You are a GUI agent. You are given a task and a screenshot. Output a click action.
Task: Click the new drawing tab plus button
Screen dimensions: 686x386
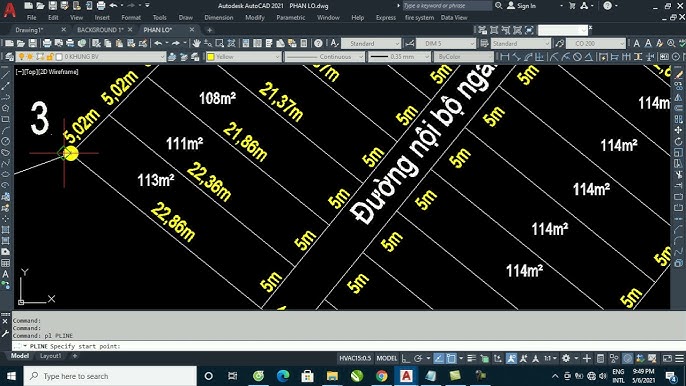[209, 30]
